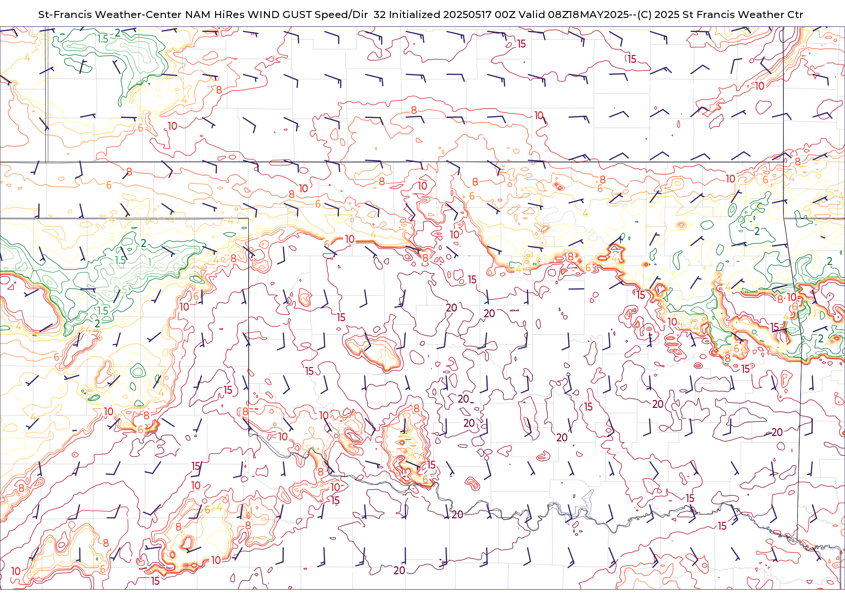Click the green '0.5' contour label
Viewport: 845px width, 616px height.
coord(121,290)
